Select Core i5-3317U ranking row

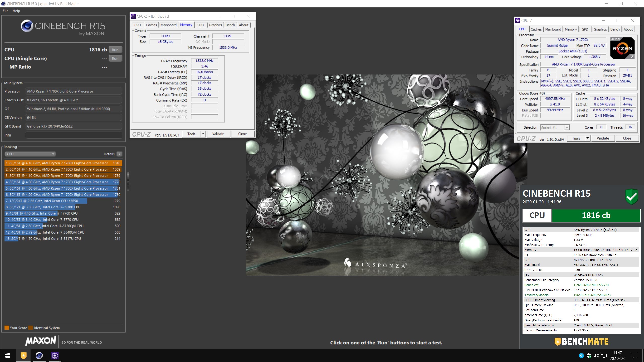point(63,239)
